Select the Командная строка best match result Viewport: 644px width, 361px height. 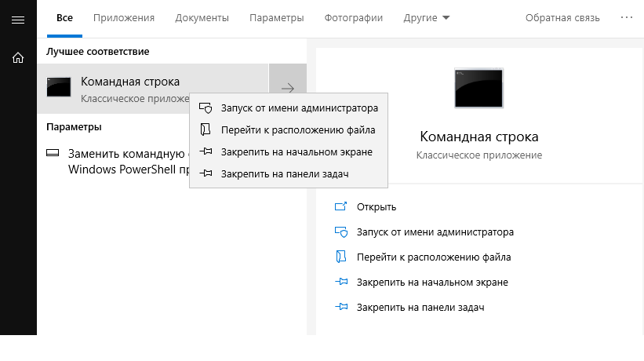click(153, 89)
